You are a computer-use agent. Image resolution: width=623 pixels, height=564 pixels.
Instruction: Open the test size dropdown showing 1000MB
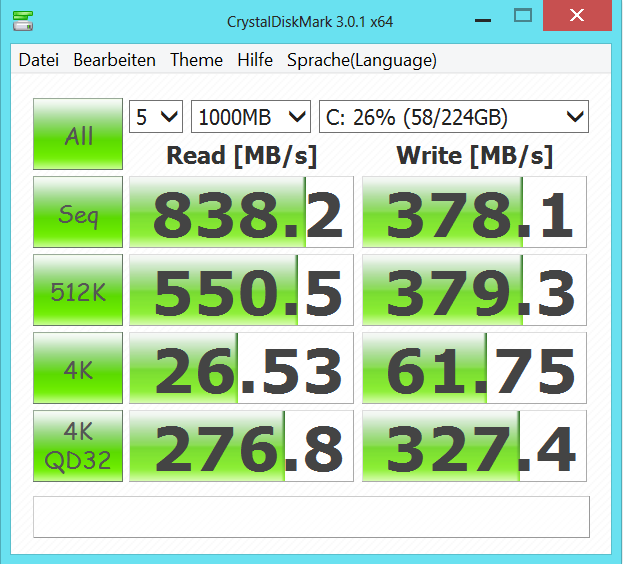point(251,117)
